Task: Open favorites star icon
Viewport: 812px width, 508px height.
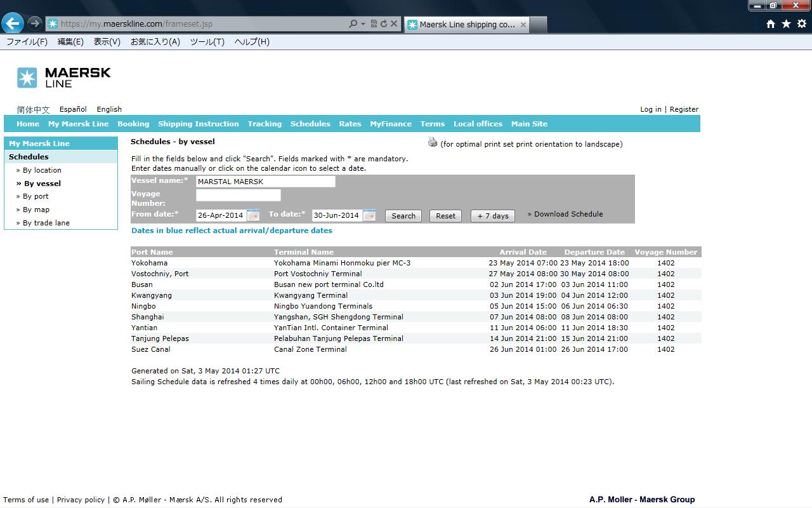Action: 786,23
